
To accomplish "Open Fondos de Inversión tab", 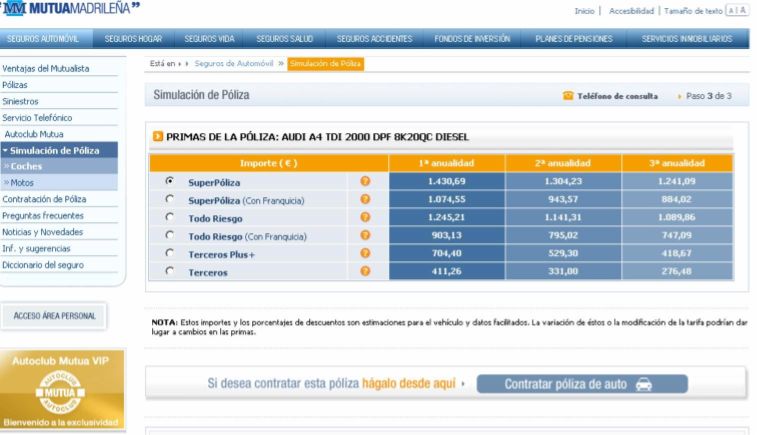I will click(472, 39).
